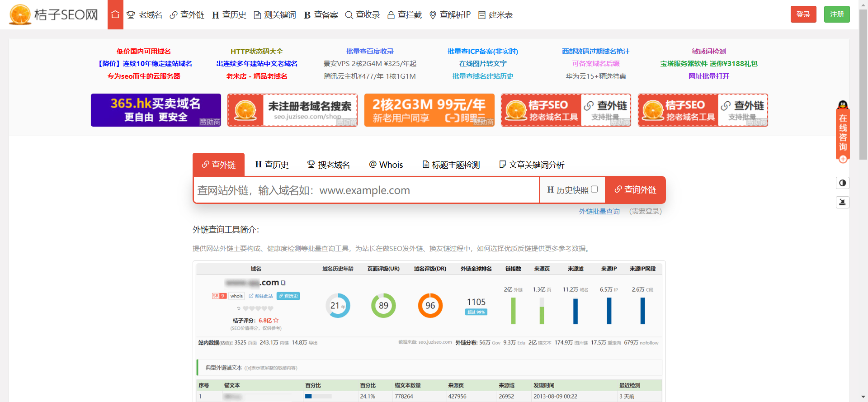This screenshot has height=402, width=868.
Task: Open the 批量查ICP备案(非实时) link
Action: pos(483,52)
